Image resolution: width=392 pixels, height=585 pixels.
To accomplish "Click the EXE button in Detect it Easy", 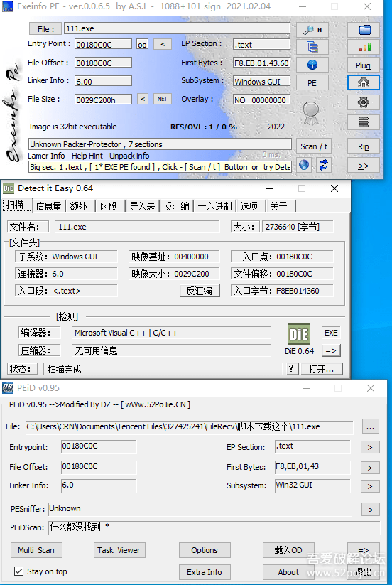I will pos(331,333).
